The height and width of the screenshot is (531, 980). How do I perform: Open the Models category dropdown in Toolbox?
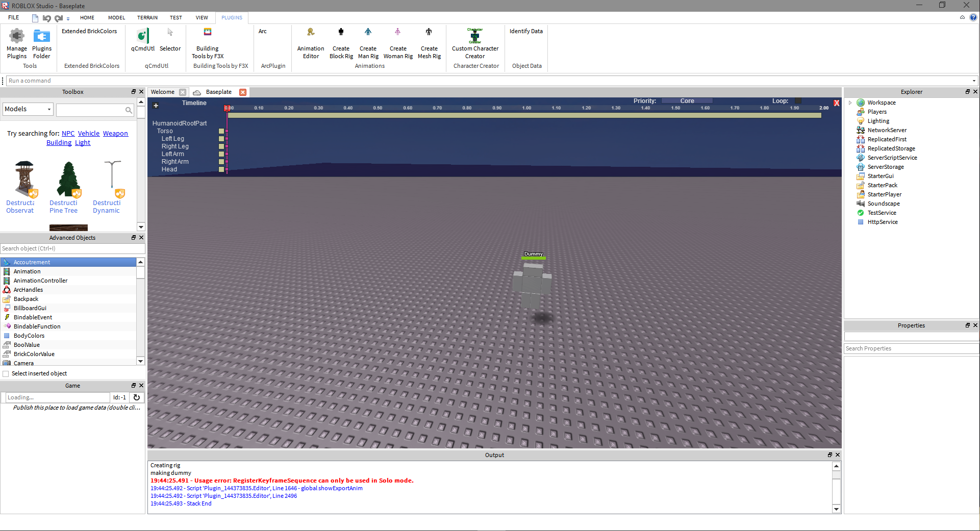coord(28,109)
